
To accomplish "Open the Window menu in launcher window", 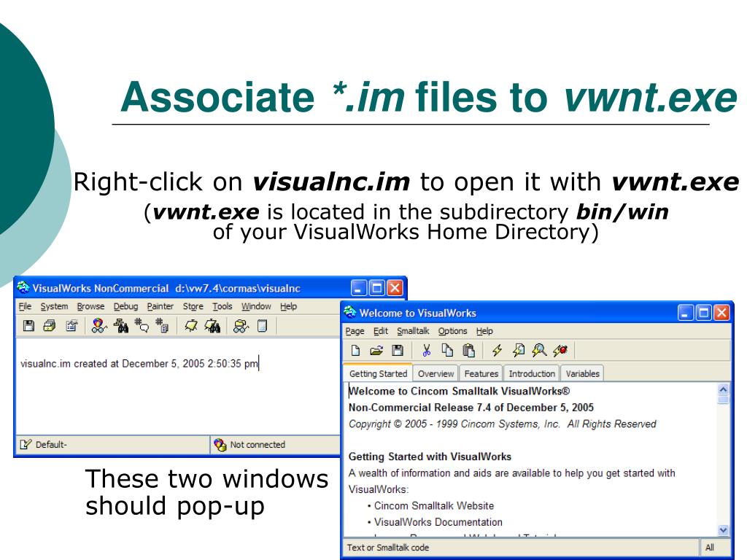I will [x=256, y=306].
